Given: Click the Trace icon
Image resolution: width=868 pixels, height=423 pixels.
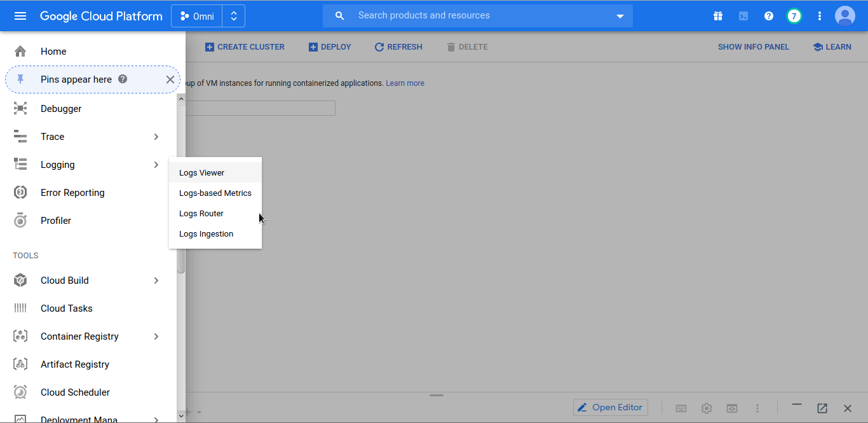Looking at the screenshot, I should point(20,137).
